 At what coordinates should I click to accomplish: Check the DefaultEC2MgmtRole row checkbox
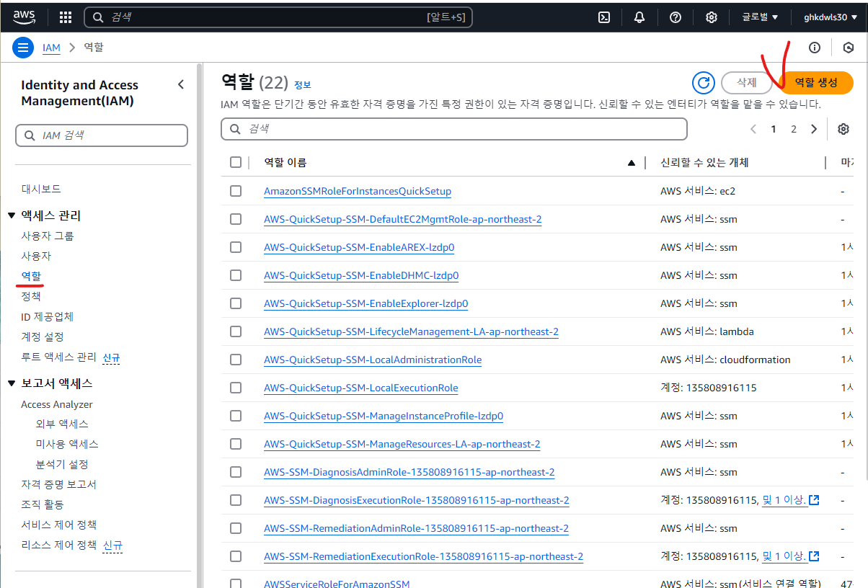[236, 219]
